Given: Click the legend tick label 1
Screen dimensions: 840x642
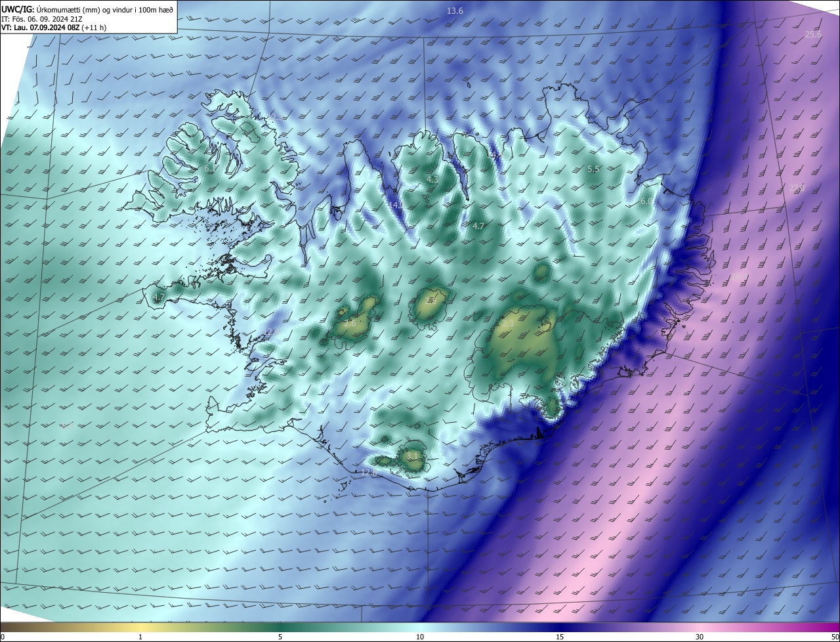Looking at the screenshot, I should tap(140, 637).
